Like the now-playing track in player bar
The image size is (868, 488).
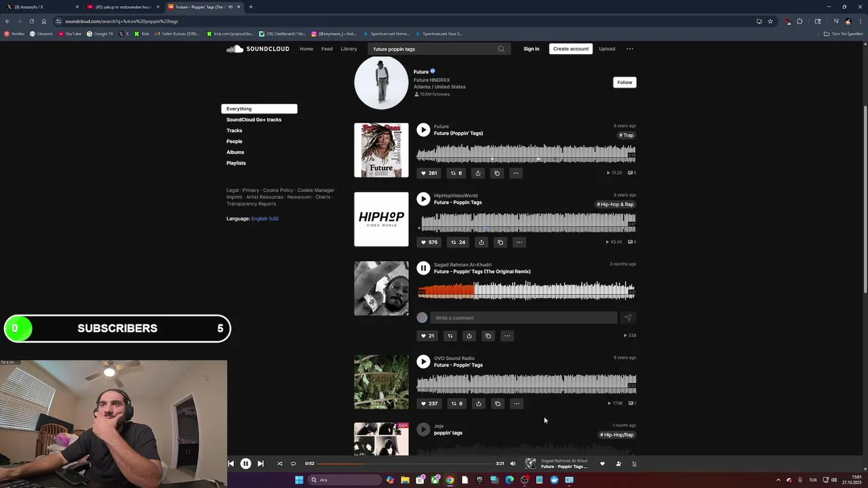click(602, 464)
